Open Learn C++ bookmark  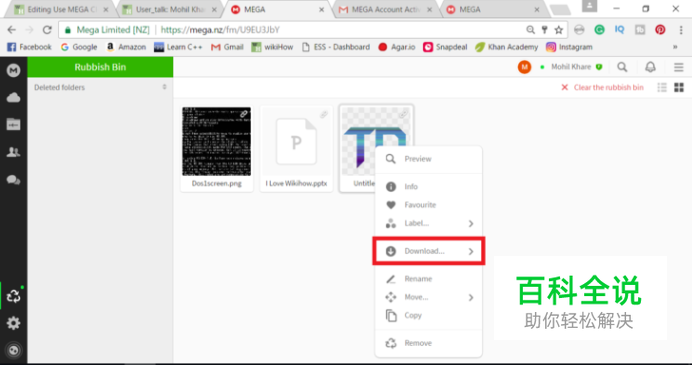[x=178, y=47]
